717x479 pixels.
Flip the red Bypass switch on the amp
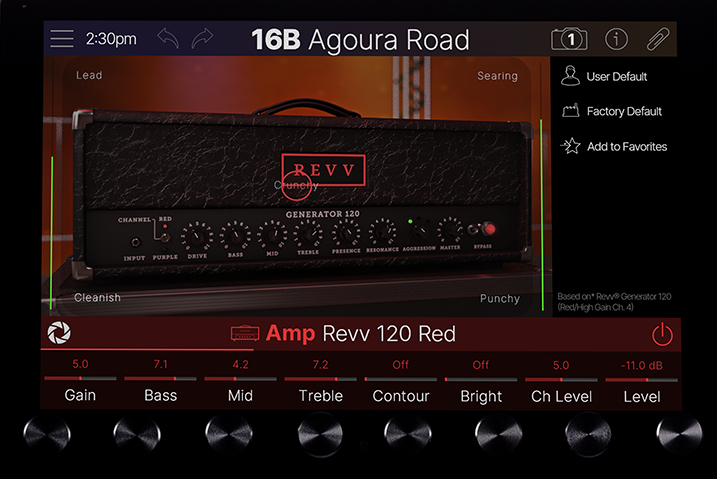[488, 229]
